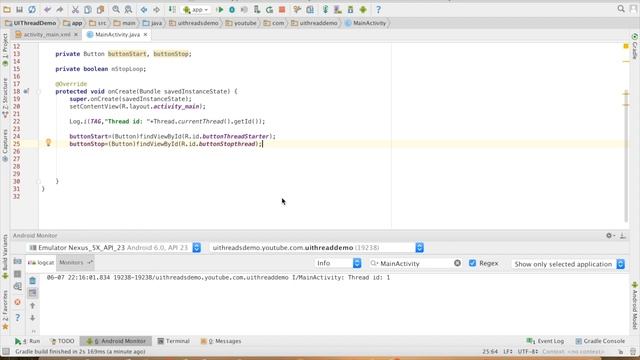Redo via the toolbar arrow
Image resolution: width=640 pixels, height=360 pixels.
tap(60, 9)
